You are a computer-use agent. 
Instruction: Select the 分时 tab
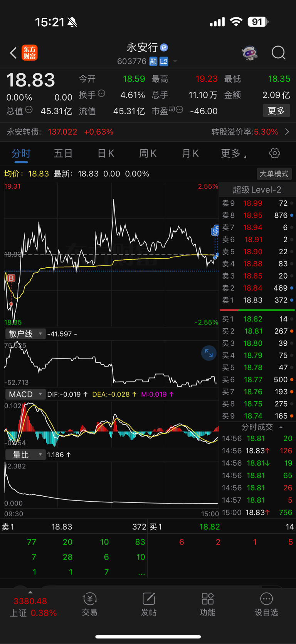tap(21, 154)
